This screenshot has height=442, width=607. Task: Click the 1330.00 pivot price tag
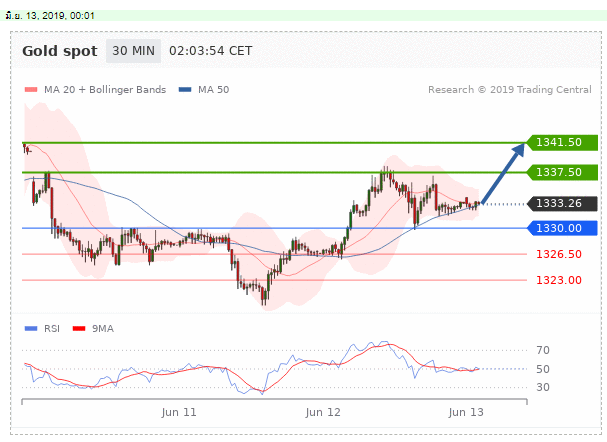pyautogui.click(x=562, y=228)
